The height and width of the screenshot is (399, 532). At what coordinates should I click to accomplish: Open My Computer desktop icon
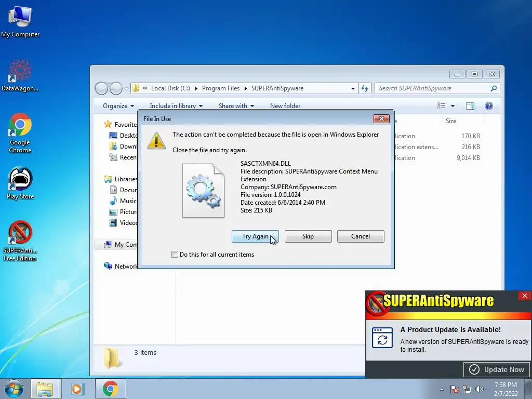(20, 22)
